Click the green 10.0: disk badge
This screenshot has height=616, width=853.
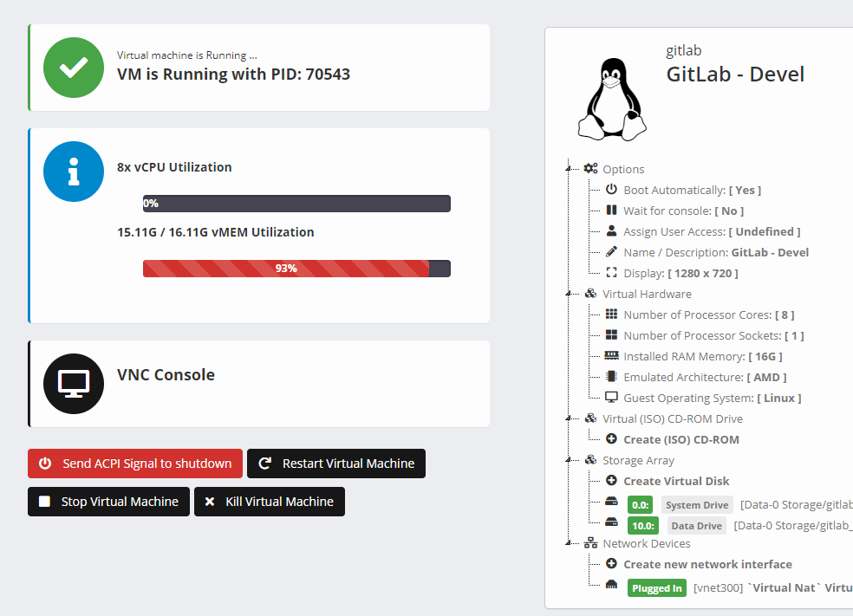pyautogui.click(x=643, y=525)
